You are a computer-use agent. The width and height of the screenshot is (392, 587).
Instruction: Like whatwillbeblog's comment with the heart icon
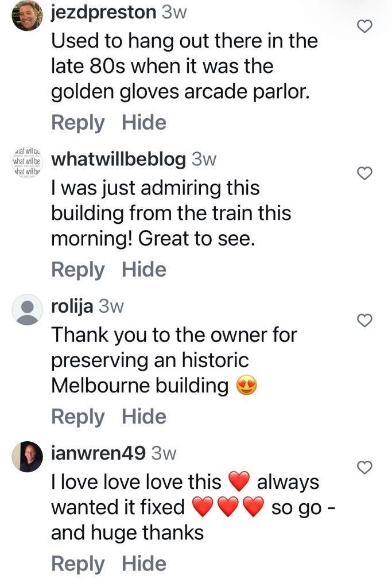364,173
